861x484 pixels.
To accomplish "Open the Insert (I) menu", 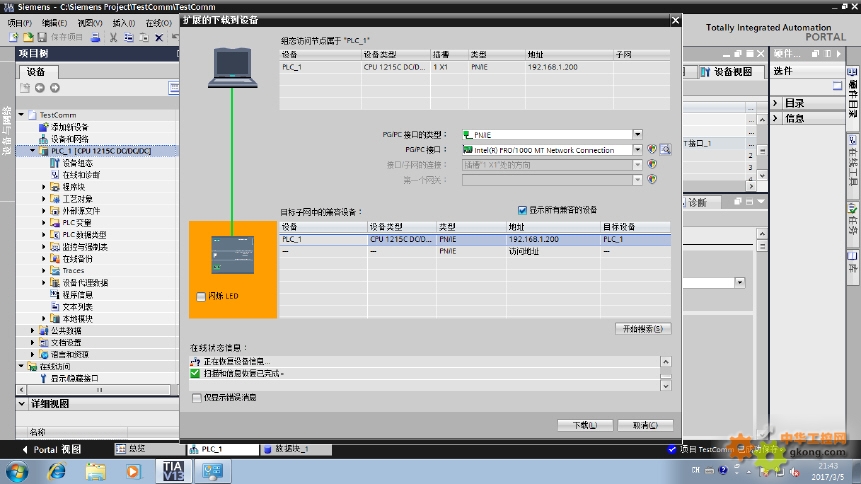I will [124, 23].
